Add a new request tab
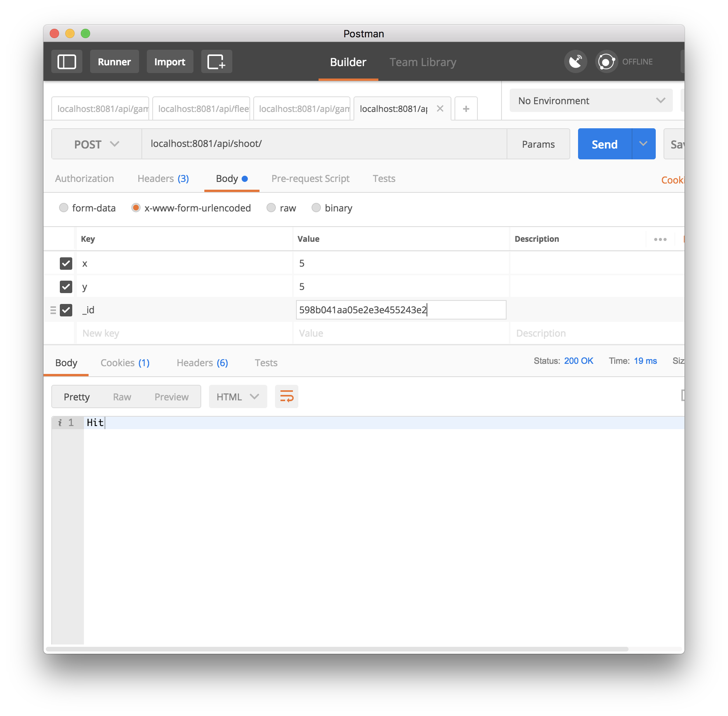Screen dimensions: 728x716 (466, 109)
